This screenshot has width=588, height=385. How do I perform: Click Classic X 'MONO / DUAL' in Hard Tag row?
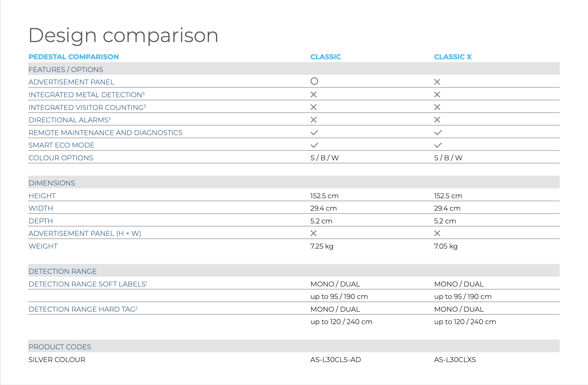459,309
